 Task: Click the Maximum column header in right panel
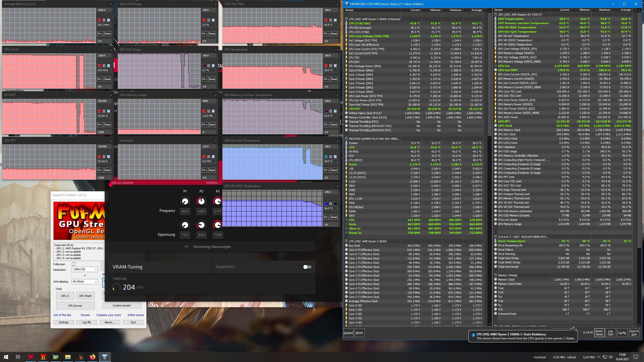(601, 10)
